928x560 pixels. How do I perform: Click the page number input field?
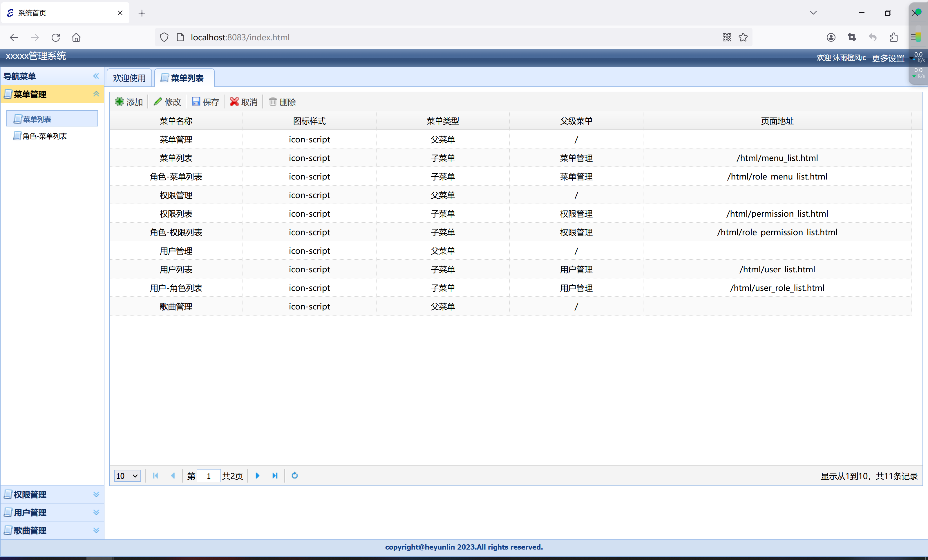tap(209, 476)
